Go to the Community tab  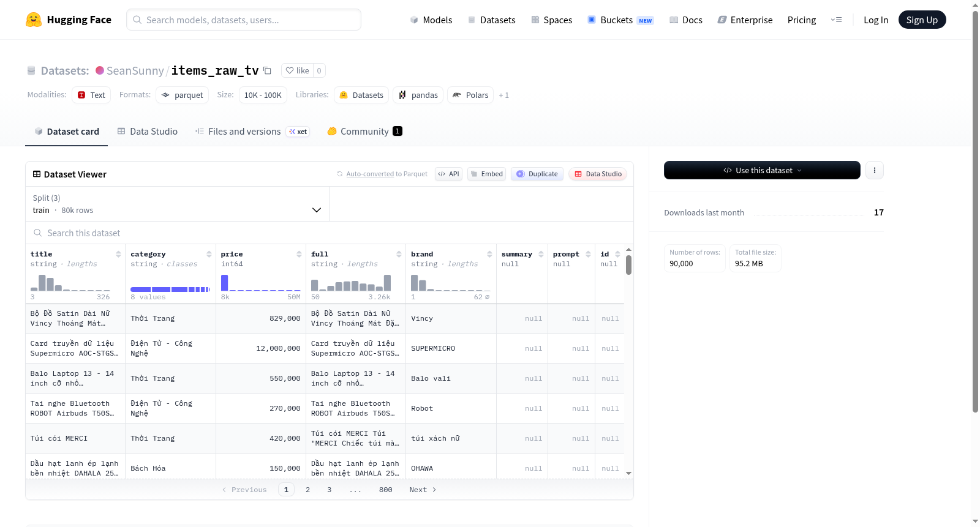coord(364,131)
